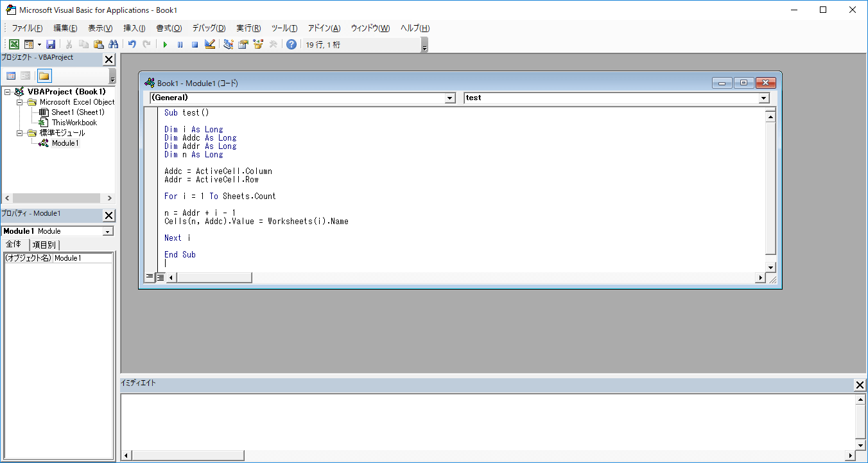This screenshot has height=463, width=868.
Task: Open the ウィンドウ(W) menu
Action: [x=370, y=28]
